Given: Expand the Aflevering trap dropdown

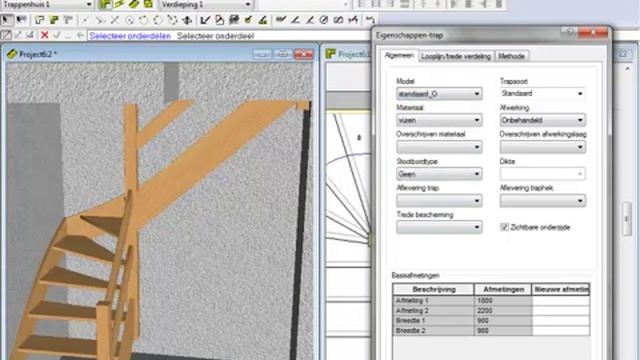Looking at the screenshot, I should pyautogui.click(x=439, y=200).
